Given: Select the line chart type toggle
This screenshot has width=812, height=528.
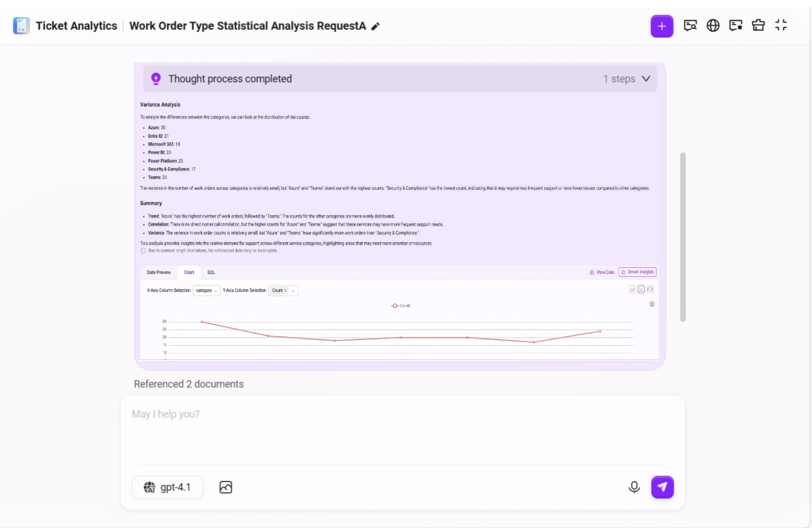Looking at the screenshot, I should (x=641, y=290).
